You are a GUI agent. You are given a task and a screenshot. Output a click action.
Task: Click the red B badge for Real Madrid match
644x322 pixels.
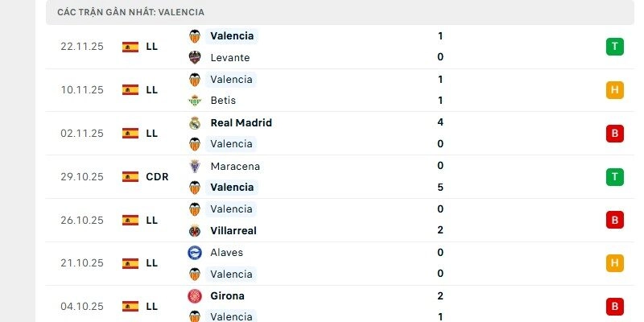(615, 134)
